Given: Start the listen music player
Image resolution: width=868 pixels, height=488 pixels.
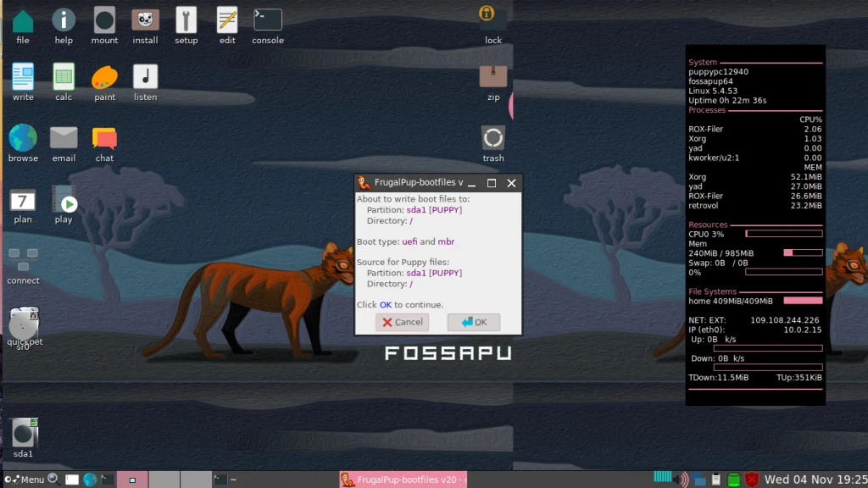Looking at the screenshot, I should pos(145,76).
